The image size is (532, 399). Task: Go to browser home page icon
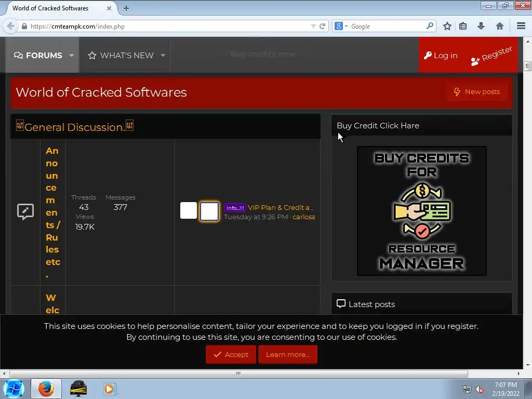pyautogui.click(x=500, y=26)
